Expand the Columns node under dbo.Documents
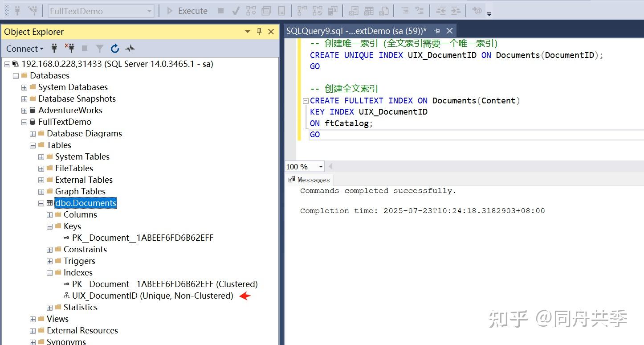 (x=49, y=214)
